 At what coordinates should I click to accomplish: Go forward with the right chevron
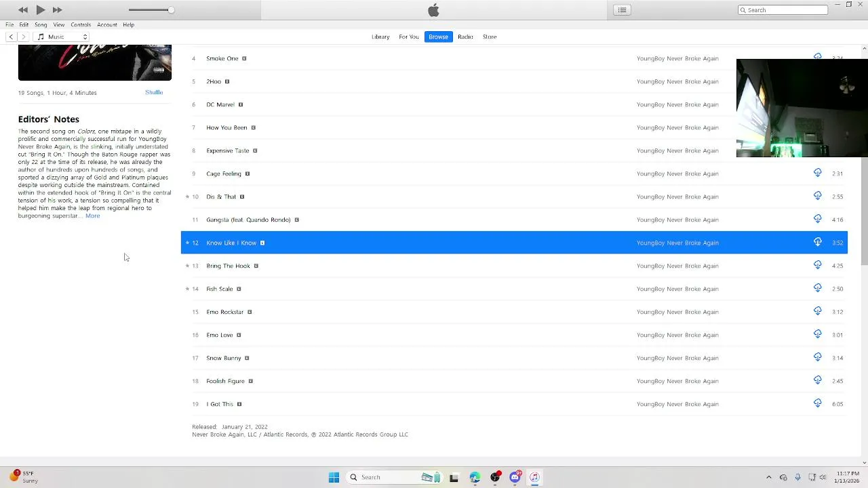click(x=24, y=37)
